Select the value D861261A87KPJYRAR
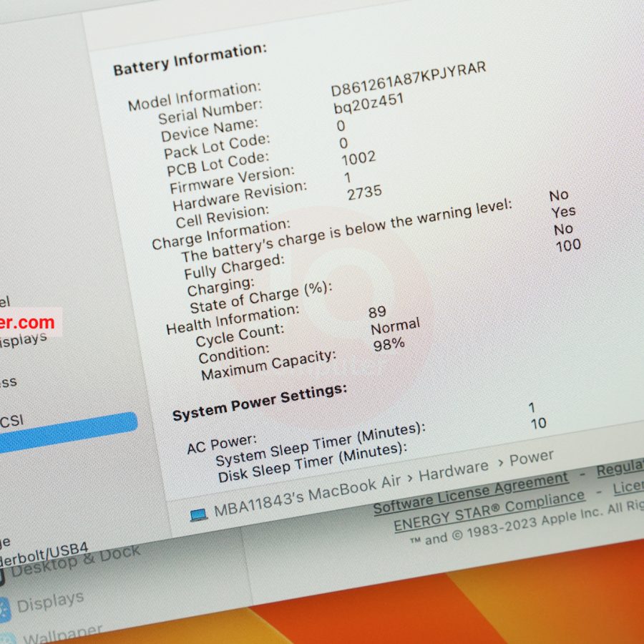This screenshot has height=644, width=644. 409,79
